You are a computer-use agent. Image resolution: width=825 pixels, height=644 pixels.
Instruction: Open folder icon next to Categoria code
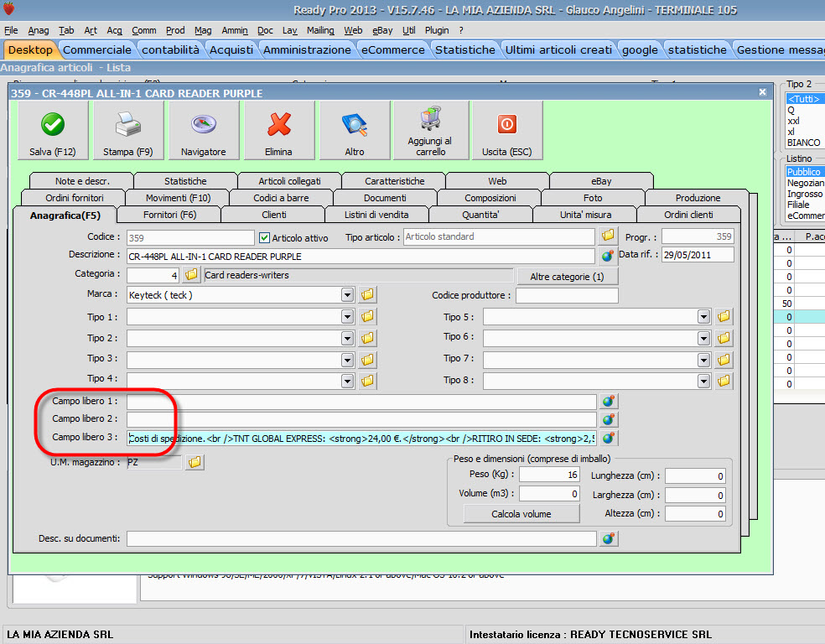point(191,275)
